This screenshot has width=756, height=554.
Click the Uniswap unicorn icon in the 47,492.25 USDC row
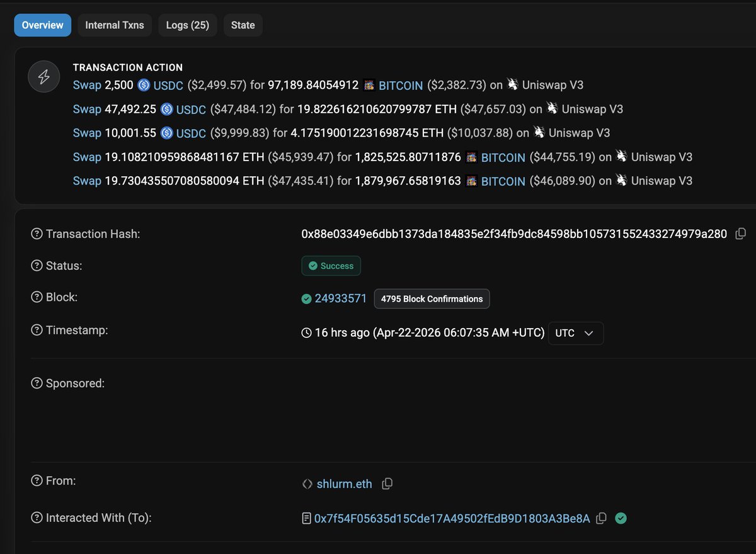coord(553,108)
